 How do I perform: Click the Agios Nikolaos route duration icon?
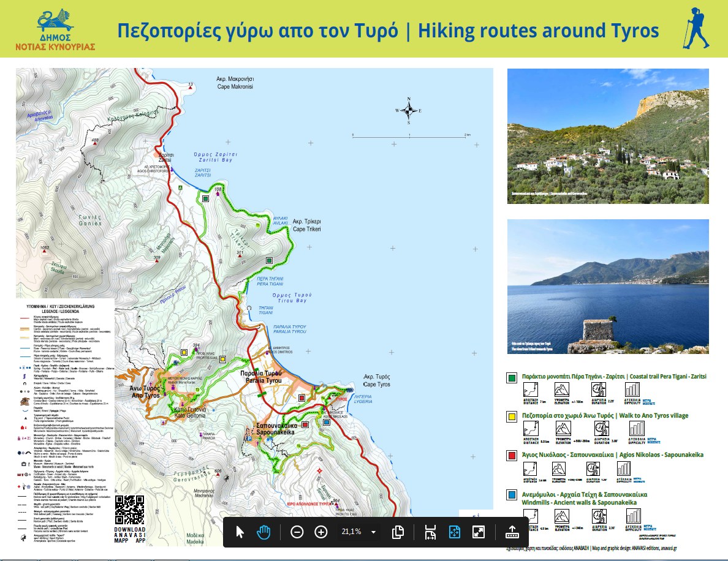click(x=593, y=469)
